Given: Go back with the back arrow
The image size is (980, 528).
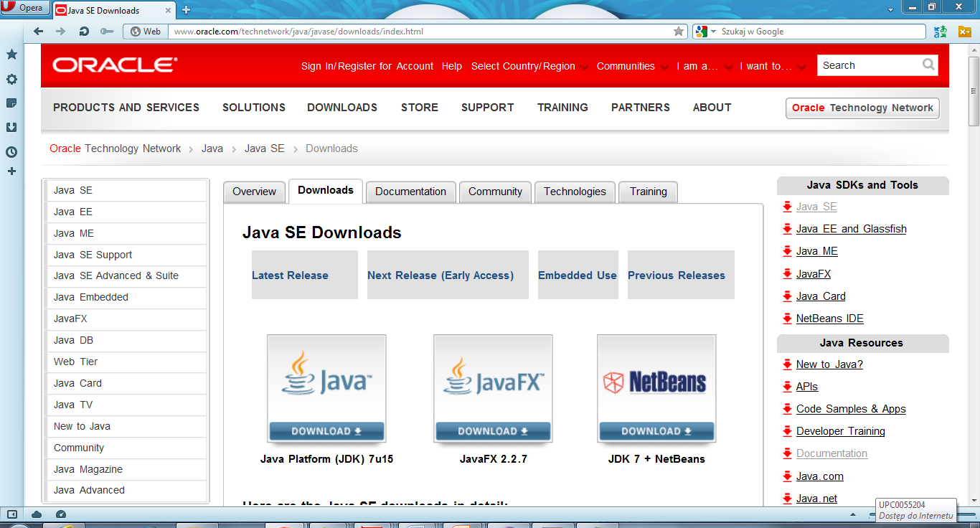Looking at the screenshot, I should click(x=39, y=32).
